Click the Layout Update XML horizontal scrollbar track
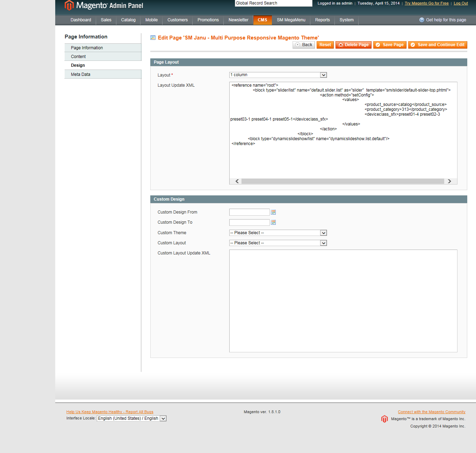The height and width of the screenshot is (453, 476). coord(342,181)
